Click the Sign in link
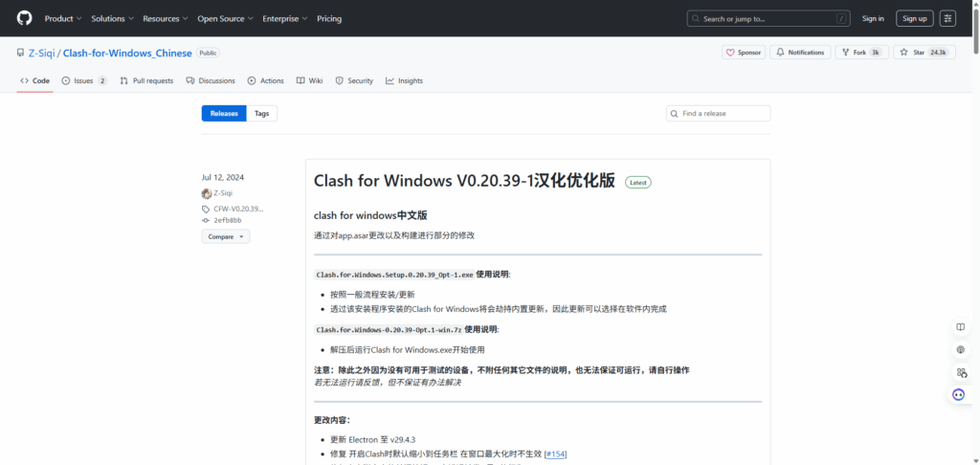Screen dimensions: 980x465 [873, 19]
